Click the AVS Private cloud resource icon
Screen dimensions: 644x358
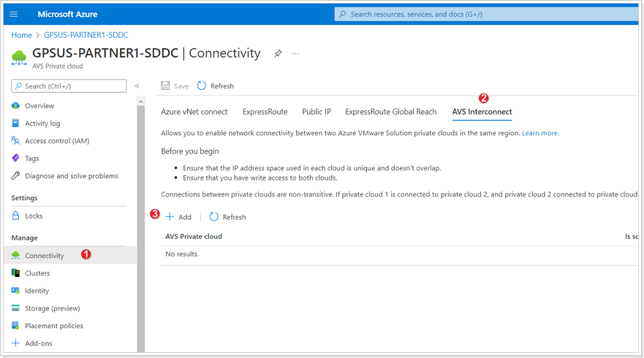click(19, 58)
